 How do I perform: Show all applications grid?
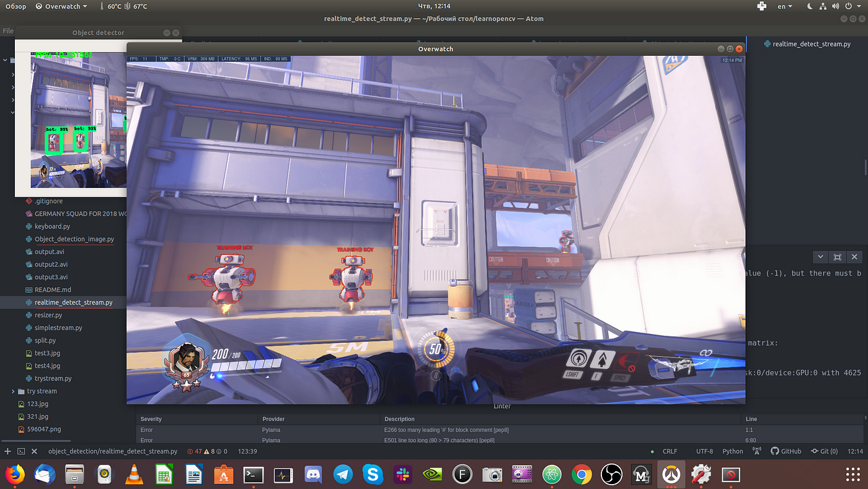coord(853,475)
